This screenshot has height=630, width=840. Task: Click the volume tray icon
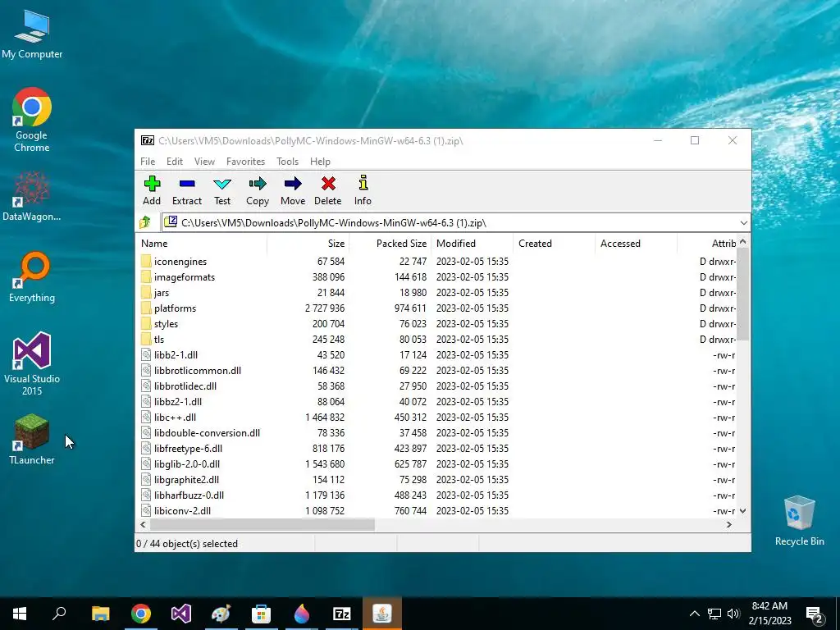[x=733, y=614]
